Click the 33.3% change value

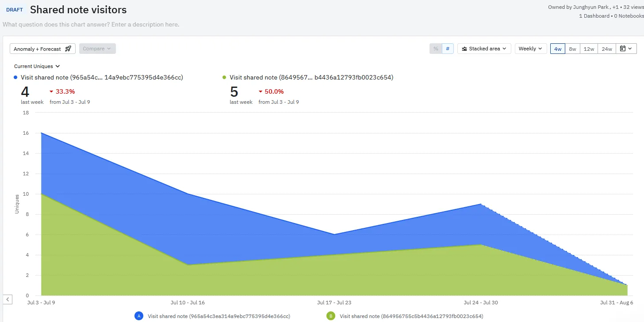pyautogui.click(x=65, y=92)
